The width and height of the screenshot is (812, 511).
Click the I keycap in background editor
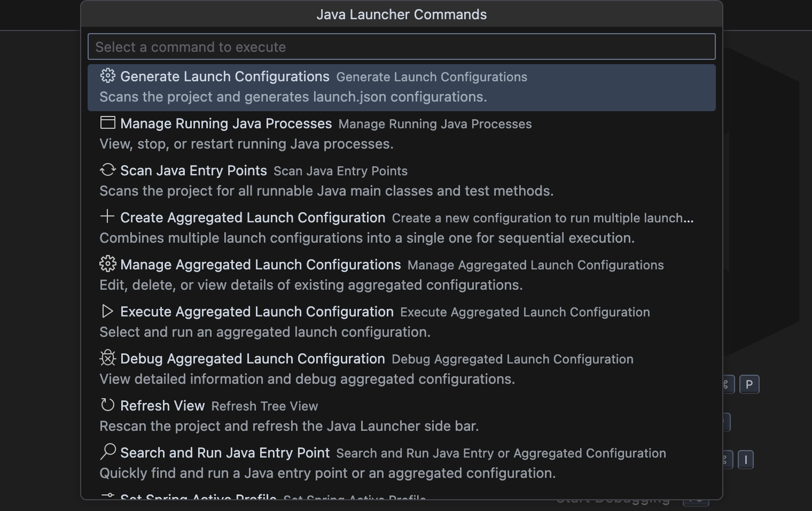(x=746, y=460)
